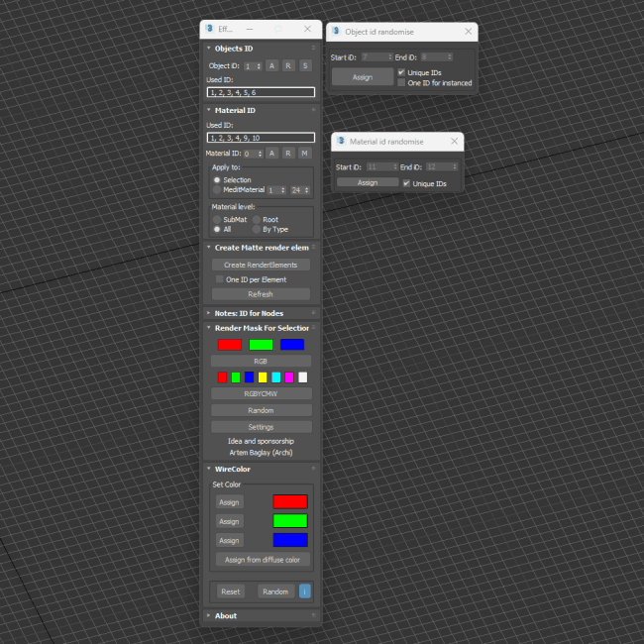Image resolution: width=644 pixels, height=644 pixels.
Task: Pick the small white swatch
Action: click(x=303, y=377)
